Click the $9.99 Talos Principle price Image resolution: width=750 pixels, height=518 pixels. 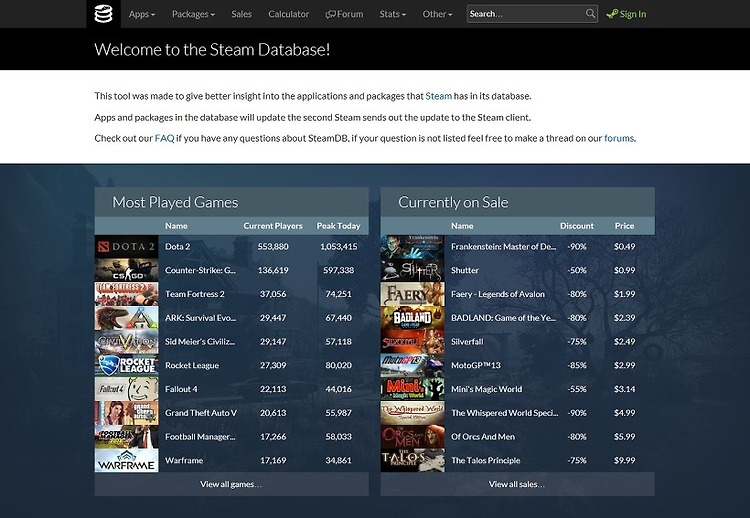(624, 461)
